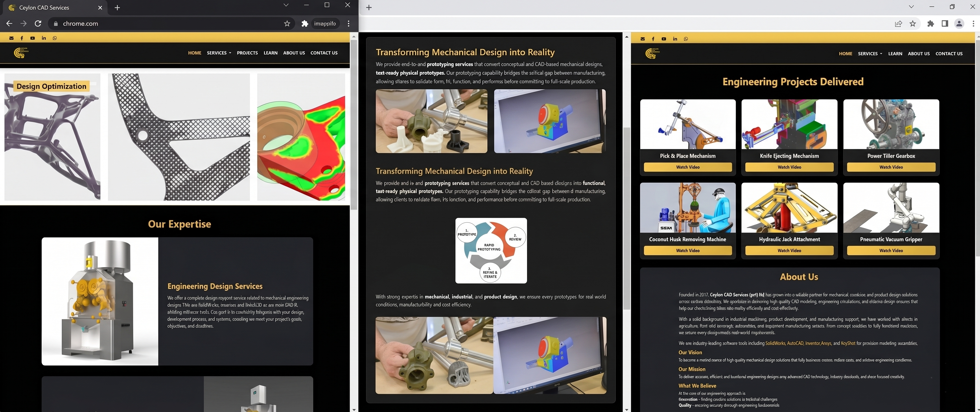Open a new tab in the light Chrome window
The width and height of the screenshot is (980, 412).
(x=368, y=7)
